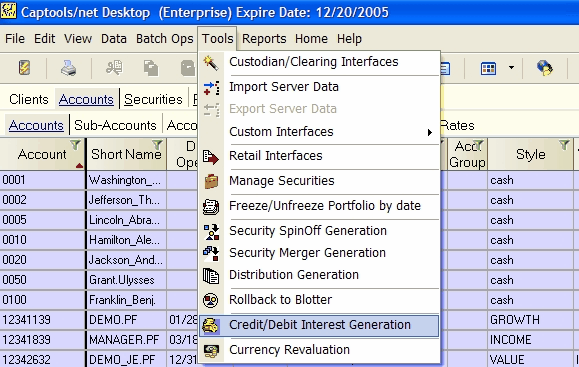Viewport: 579px width, 367px height.
Task: Select the Grant.Ulysses short name cell
Action: 126,280
